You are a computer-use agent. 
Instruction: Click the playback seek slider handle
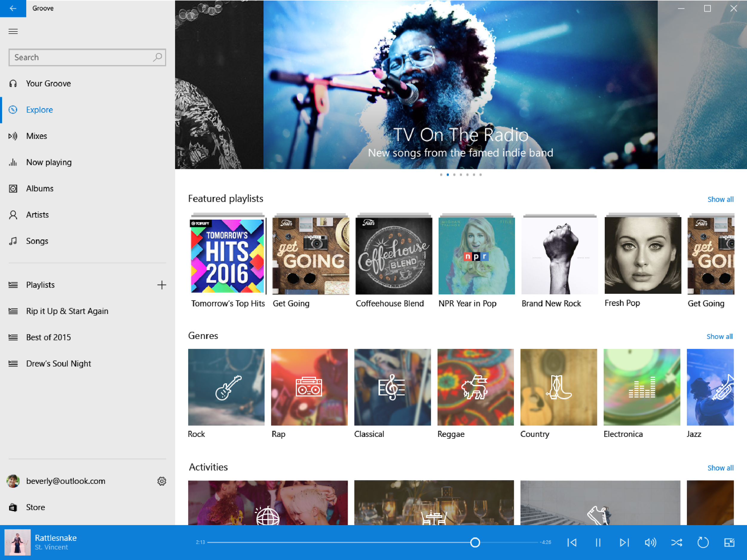(475, 542)
